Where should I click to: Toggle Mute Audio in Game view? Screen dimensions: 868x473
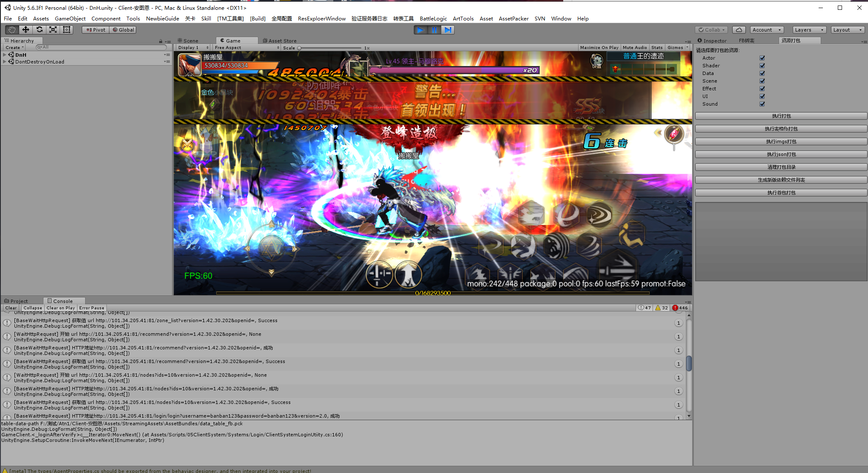click(635, 48)
